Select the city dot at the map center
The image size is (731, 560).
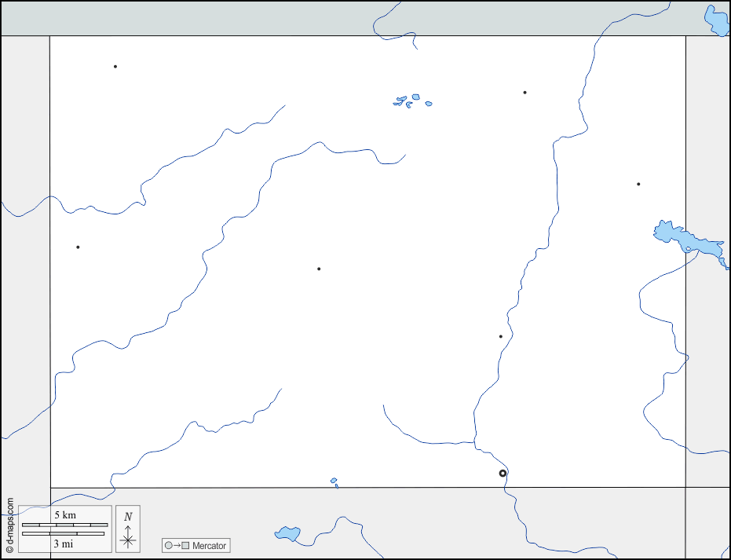pos(319,269)
